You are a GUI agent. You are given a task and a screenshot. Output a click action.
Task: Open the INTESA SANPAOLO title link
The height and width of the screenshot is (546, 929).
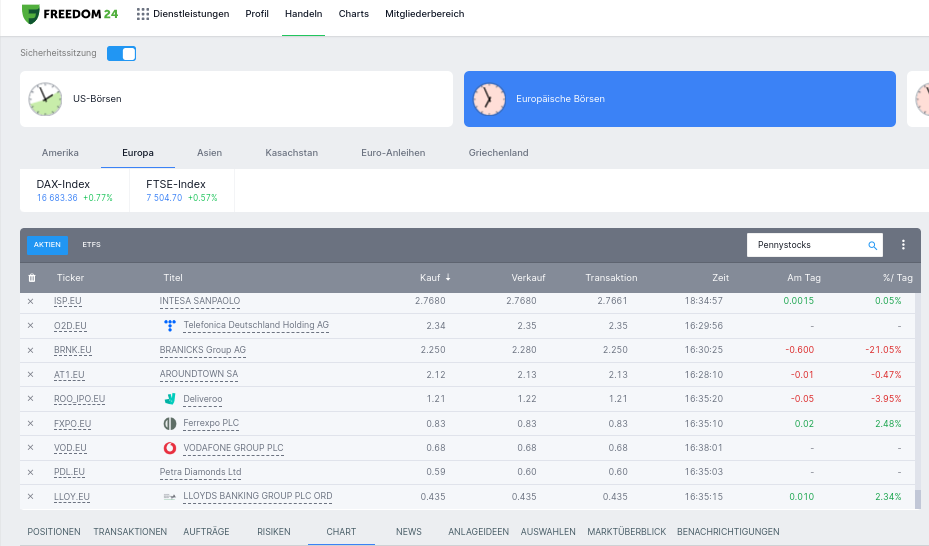tap(200, 301)
